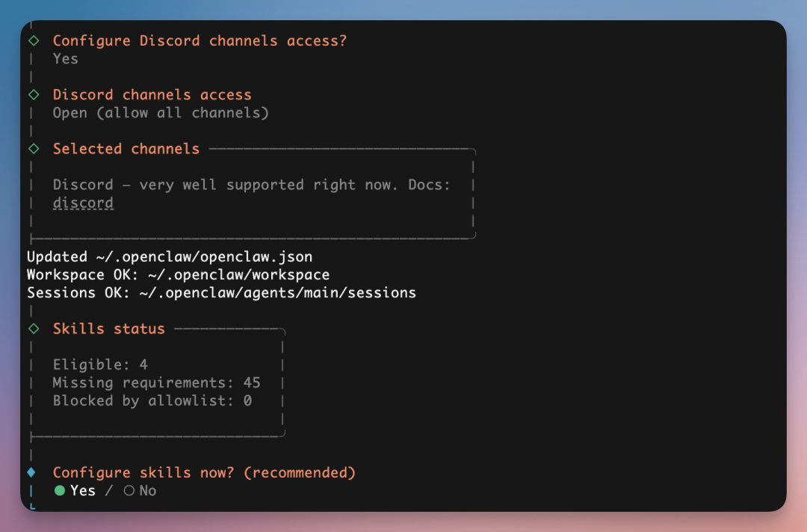
Task: Click the Configure Discord channels access? question
Action: pos(200,41)
